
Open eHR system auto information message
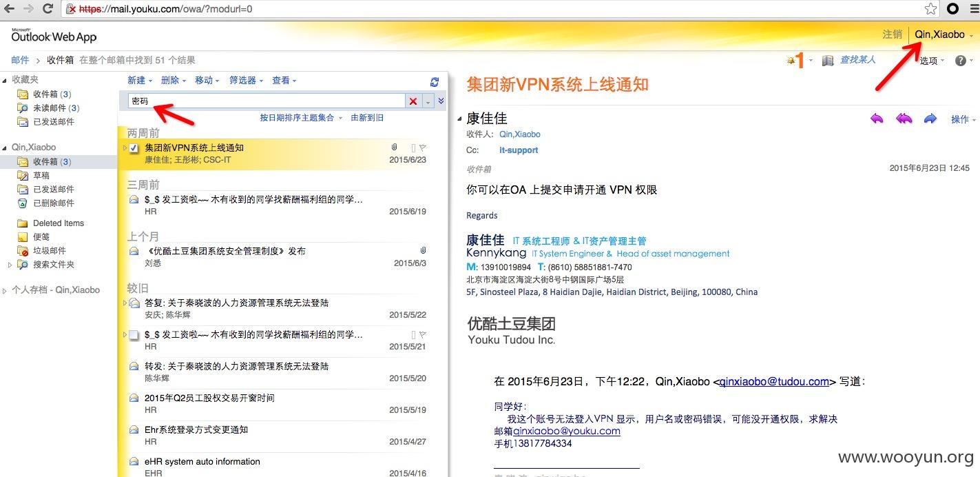(275, 466)
